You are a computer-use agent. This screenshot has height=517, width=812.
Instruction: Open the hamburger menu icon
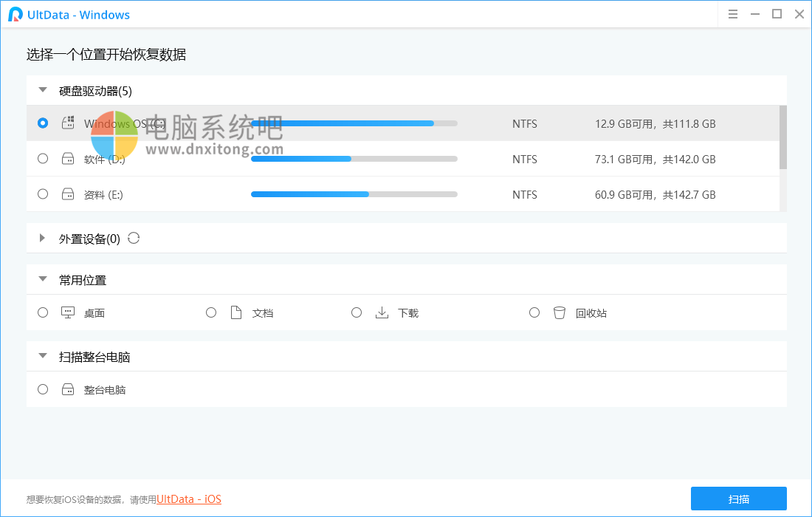[733, 15]
